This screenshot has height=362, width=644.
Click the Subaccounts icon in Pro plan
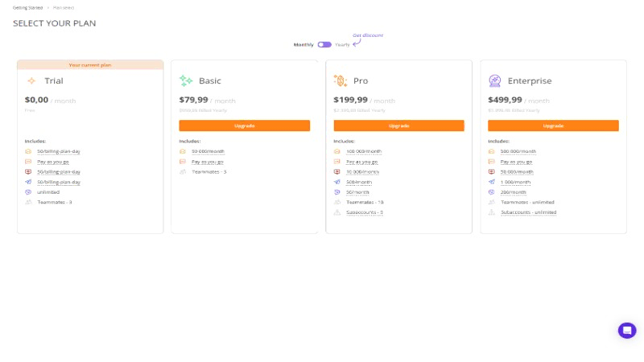click(337, 212)
